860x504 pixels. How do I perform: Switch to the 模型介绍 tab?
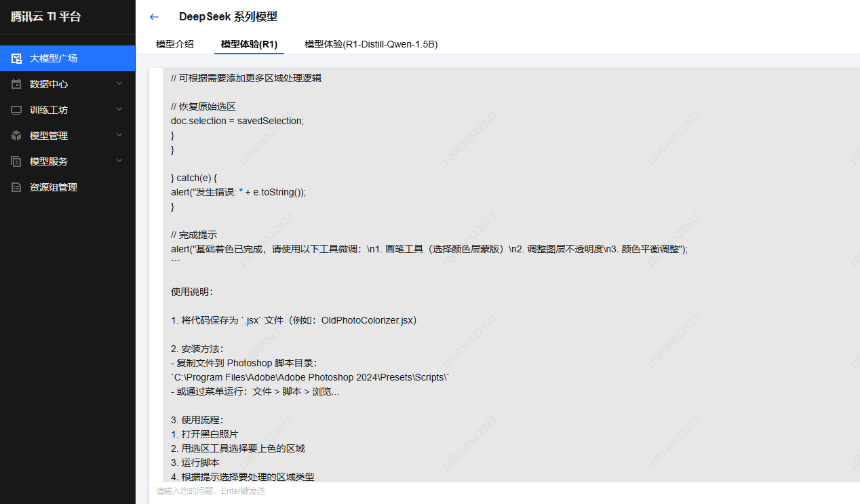point(174,44)
